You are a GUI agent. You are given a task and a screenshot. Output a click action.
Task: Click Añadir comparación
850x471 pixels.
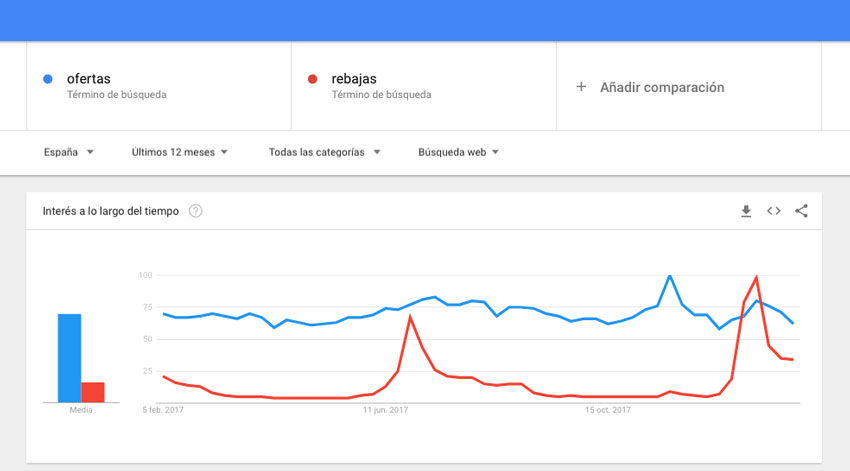pyautogui.click(x=662, y=87)
